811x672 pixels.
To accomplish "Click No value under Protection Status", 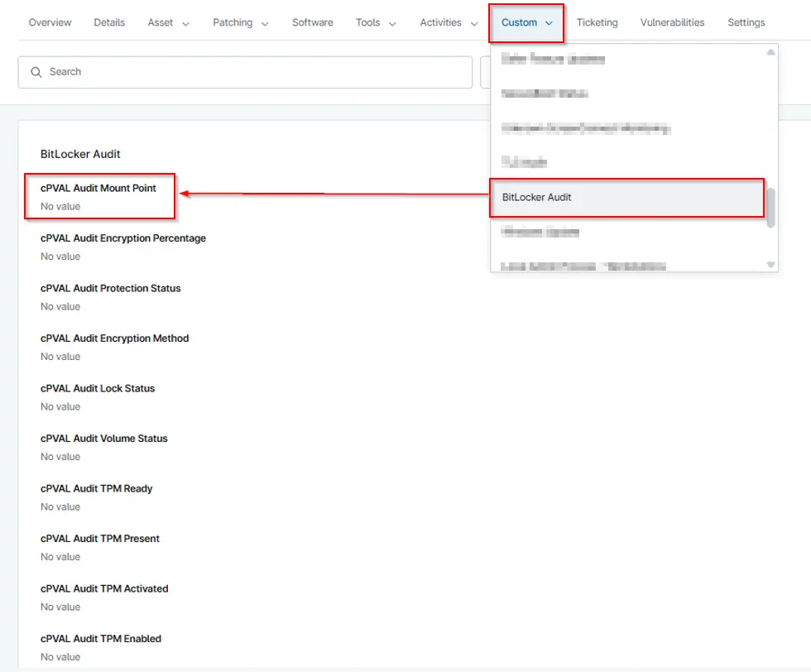I will pos(60,307).
